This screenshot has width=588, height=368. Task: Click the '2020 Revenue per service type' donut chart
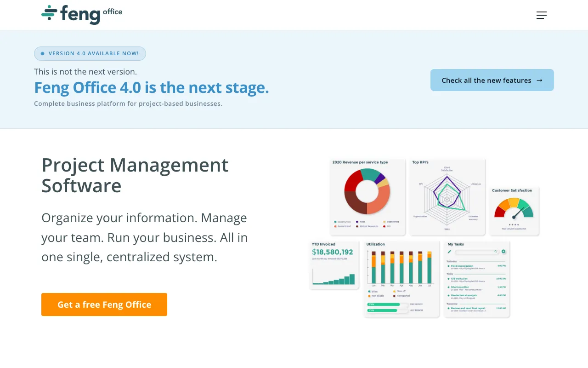pyautogui.click(x=367, y=191)
